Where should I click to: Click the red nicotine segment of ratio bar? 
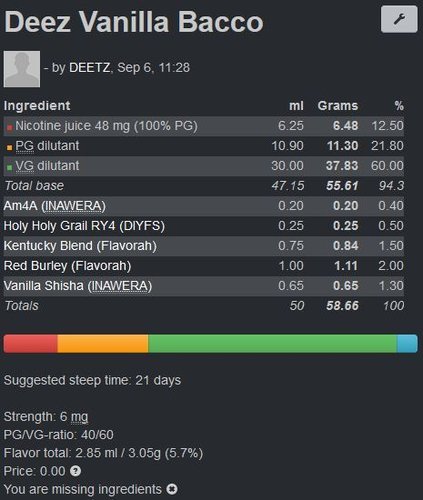coord(30,344)
